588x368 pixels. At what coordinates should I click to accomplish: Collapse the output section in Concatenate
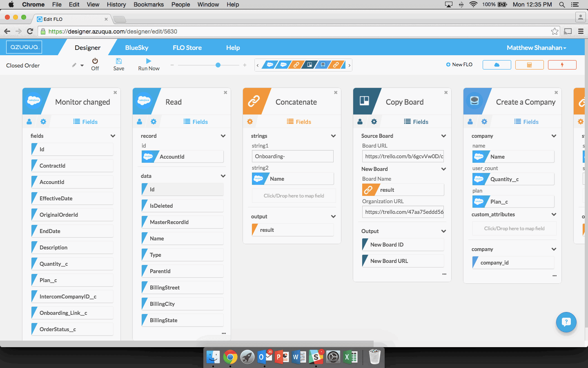(333, 216)
